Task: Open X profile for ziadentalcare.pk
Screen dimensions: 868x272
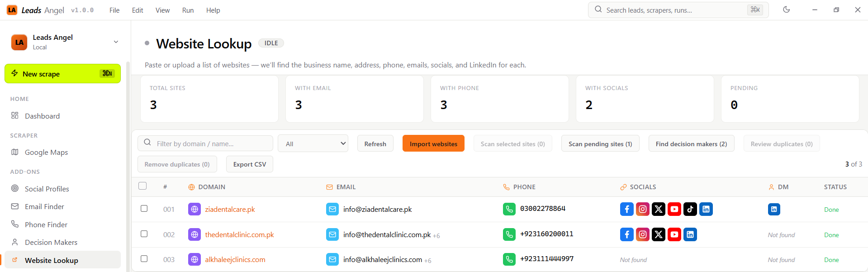Action: pyautogui.click(x=659, y=209)
